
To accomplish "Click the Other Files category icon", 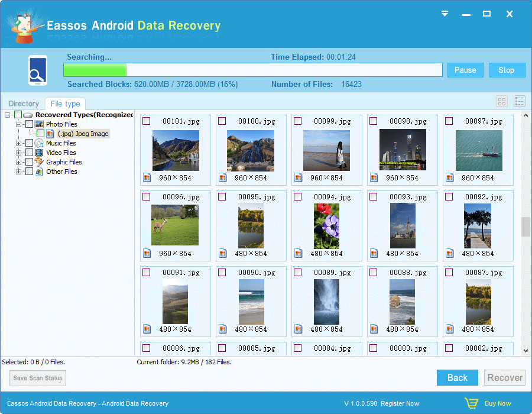I will pos(40,172).
